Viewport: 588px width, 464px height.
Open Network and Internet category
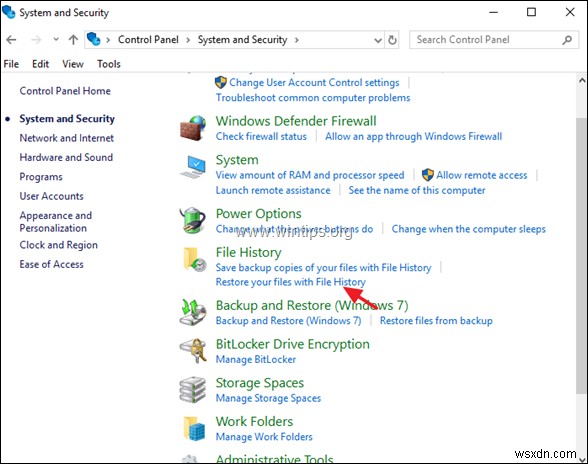[66, 138]
